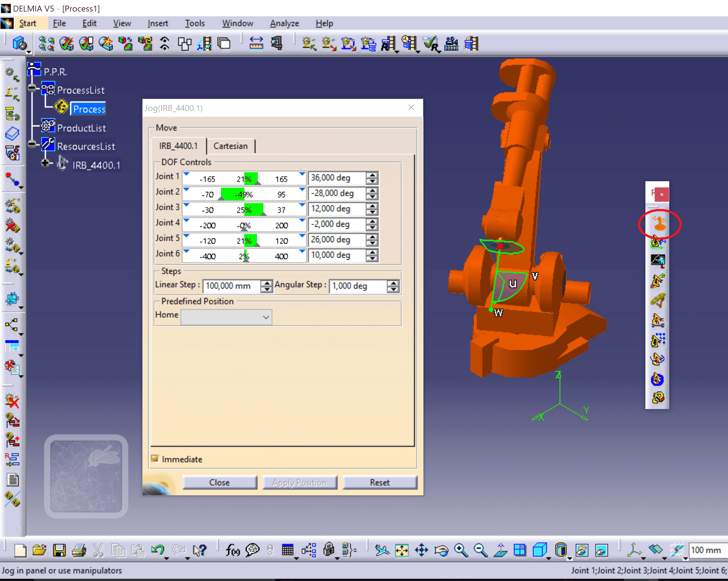Click the workbench cube icon in top toolbar
Screen dimensions: 728x581
coord(20,44)
